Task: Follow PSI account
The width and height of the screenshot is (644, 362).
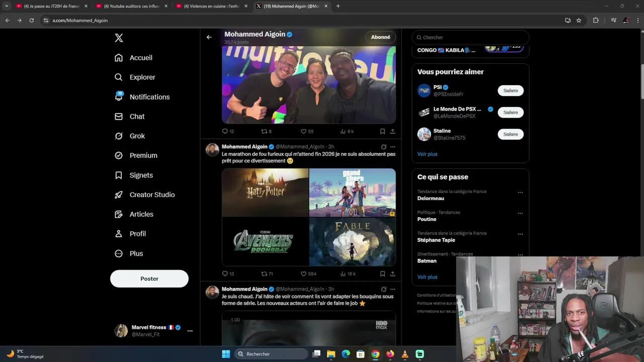Action: (510, 91)
